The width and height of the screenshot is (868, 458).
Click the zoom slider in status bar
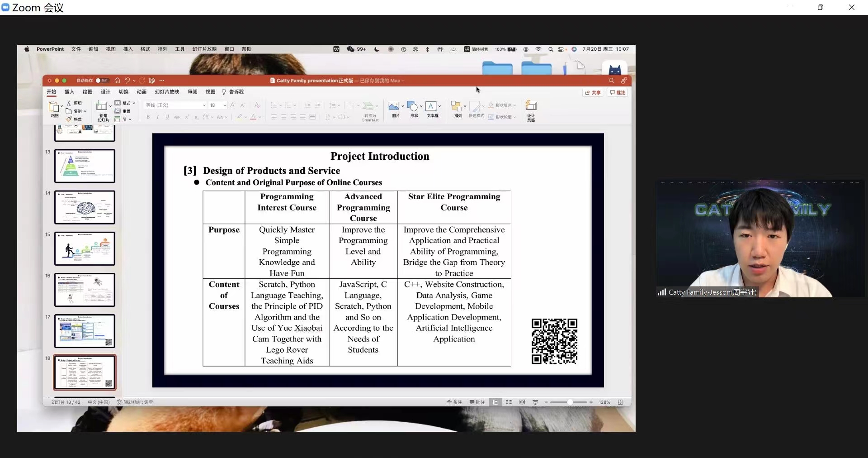click(570, 402)
